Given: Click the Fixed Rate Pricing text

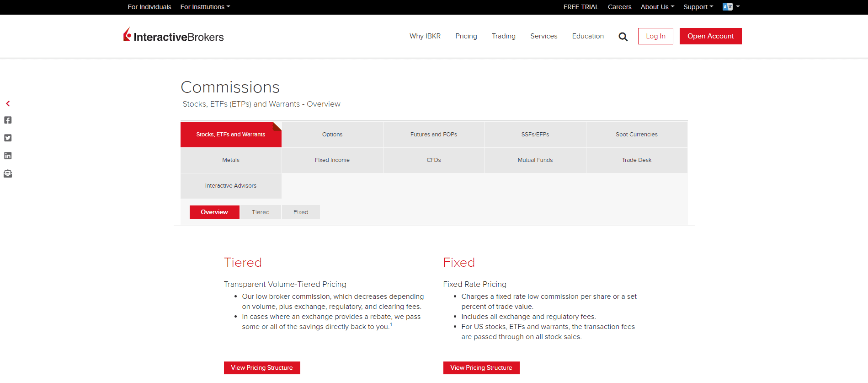Looking at the screenshot, I should 475,284.
